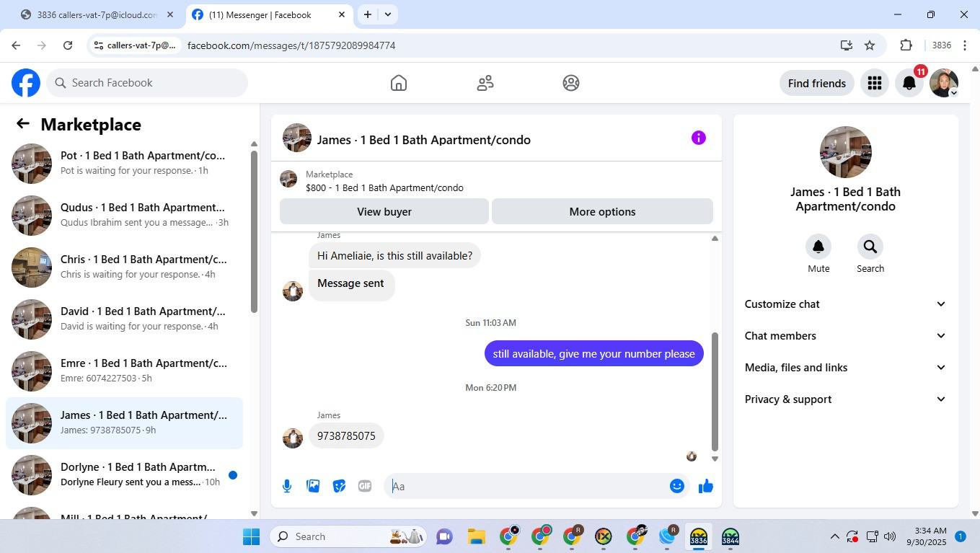Reload the page in browser toolbar
This screenshot has width=980, height=553.
coord(68,45)
